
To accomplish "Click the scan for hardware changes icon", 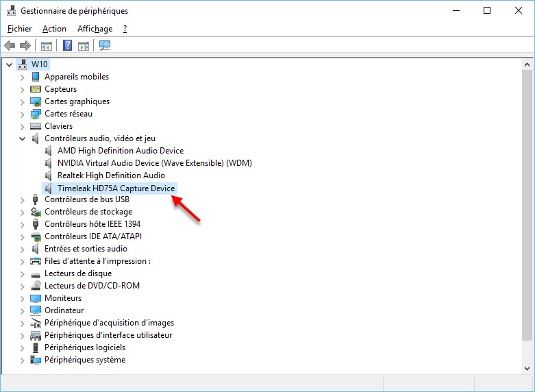I will pyautogui.click(x=105, y=46).
